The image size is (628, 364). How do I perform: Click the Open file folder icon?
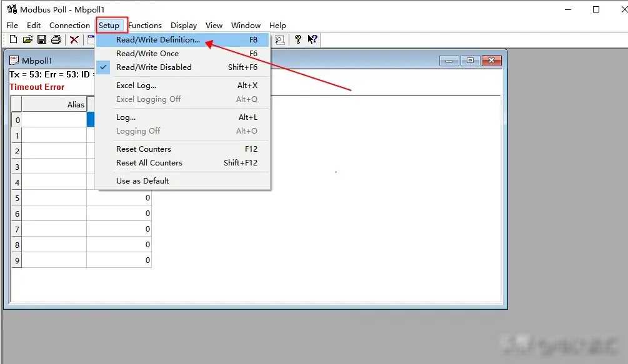[x=27, y=39]
